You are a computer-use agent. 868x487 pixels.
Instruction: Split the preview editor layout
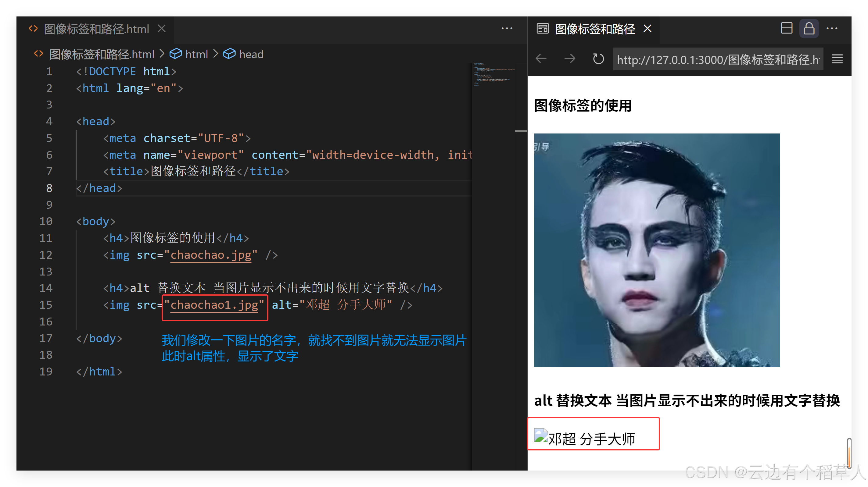click(x=787, y=28)
